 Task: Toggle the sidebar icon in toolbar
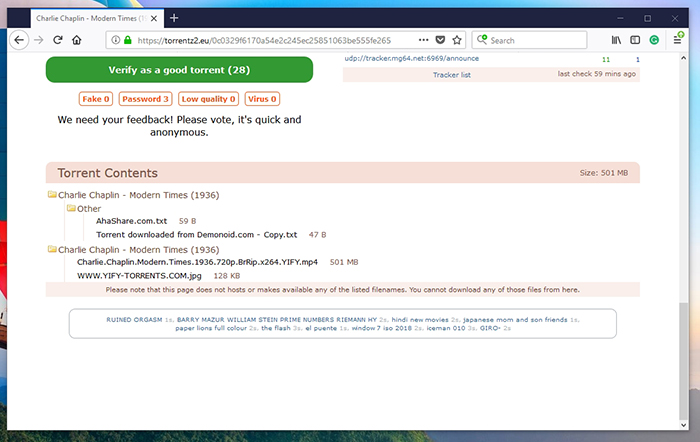tap(635, 40)
